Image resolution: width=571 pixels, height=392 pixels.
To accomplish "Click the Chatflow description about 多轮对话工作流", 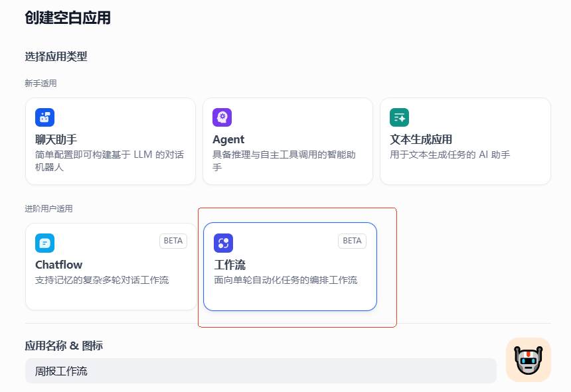I will (x=102, y=280).
